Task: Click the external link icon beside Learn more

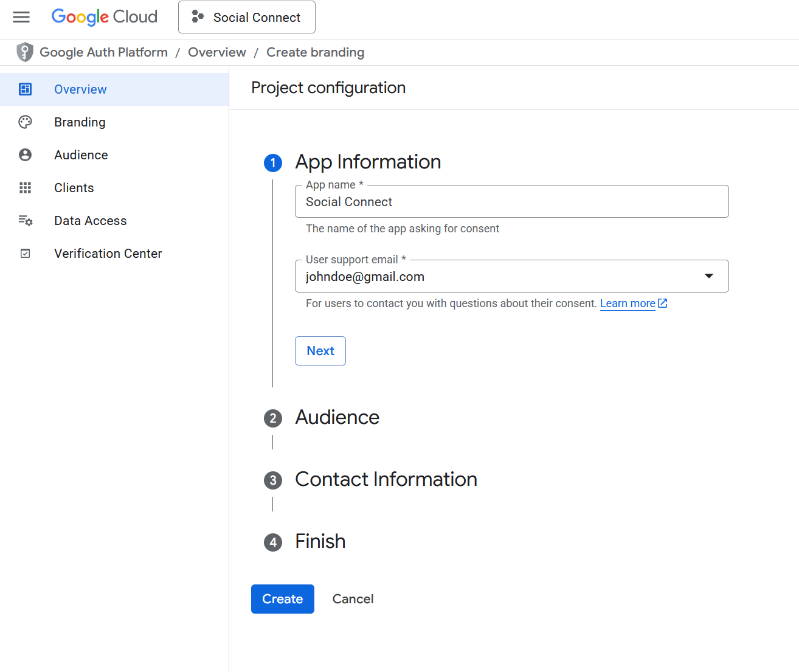Action: coord(663,303)
